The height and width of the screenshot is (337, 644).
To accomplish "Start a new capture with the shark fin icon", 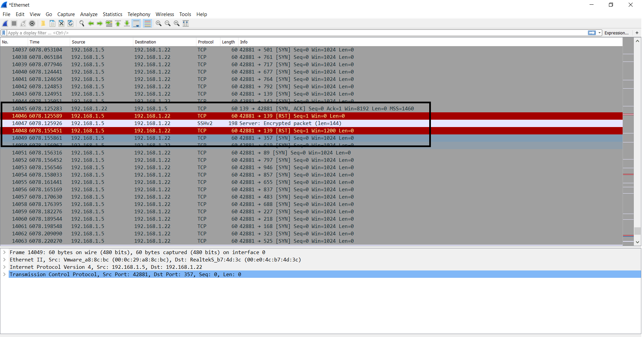I will pyautogui.click(x=5, y=23).
